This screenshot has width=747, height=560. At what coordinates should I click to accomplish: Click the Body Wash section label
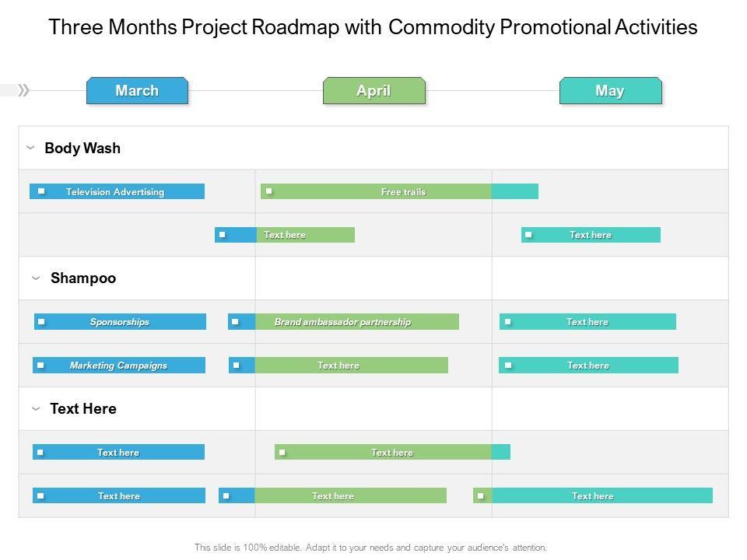click(x=82, y=148)
